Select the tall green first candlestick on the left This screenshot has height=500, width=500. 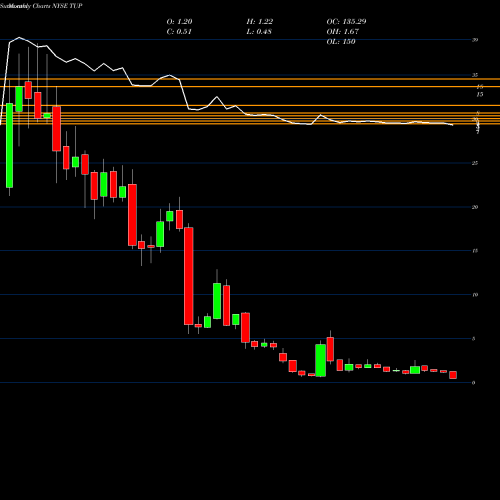coord(9,145)
